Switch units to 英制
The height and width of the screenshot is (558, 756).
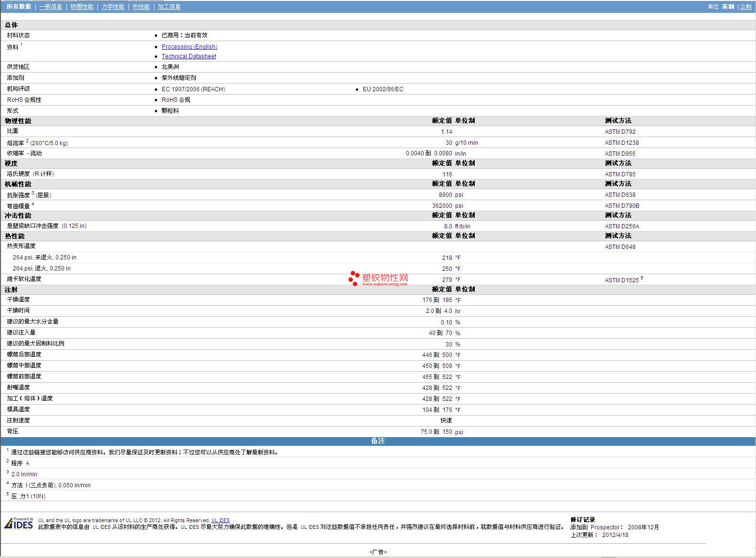point(728,7)
